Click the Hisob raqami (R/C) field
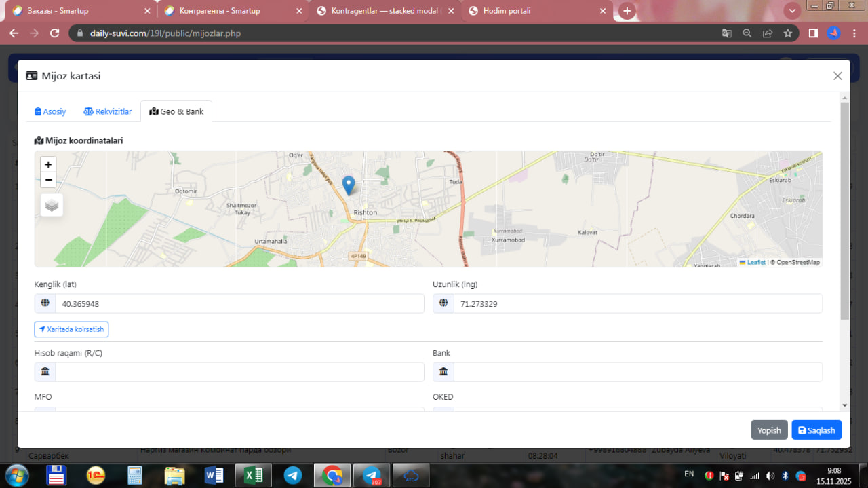868x488 pixels. coord(239,372)
